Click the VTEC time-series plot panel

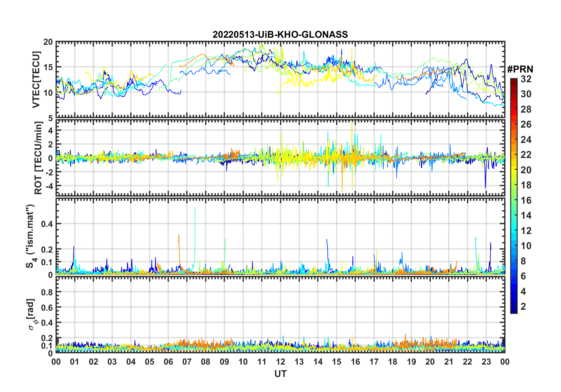coord(280,80)
